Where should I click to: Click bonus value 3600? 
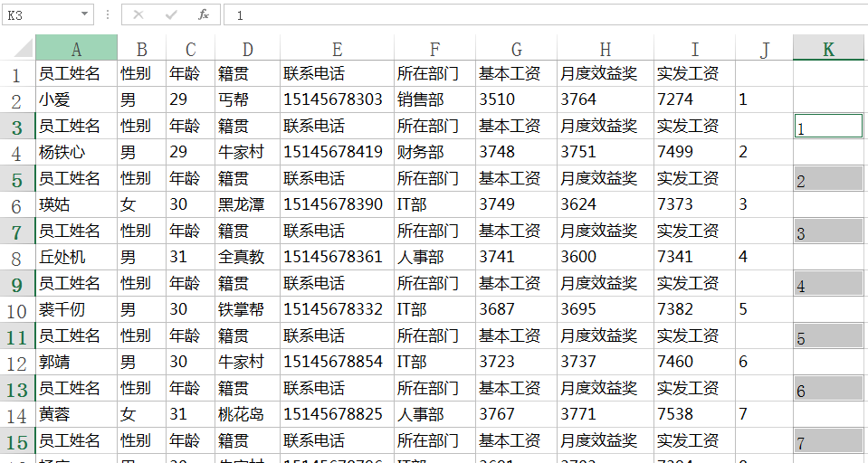pos(605,257)
